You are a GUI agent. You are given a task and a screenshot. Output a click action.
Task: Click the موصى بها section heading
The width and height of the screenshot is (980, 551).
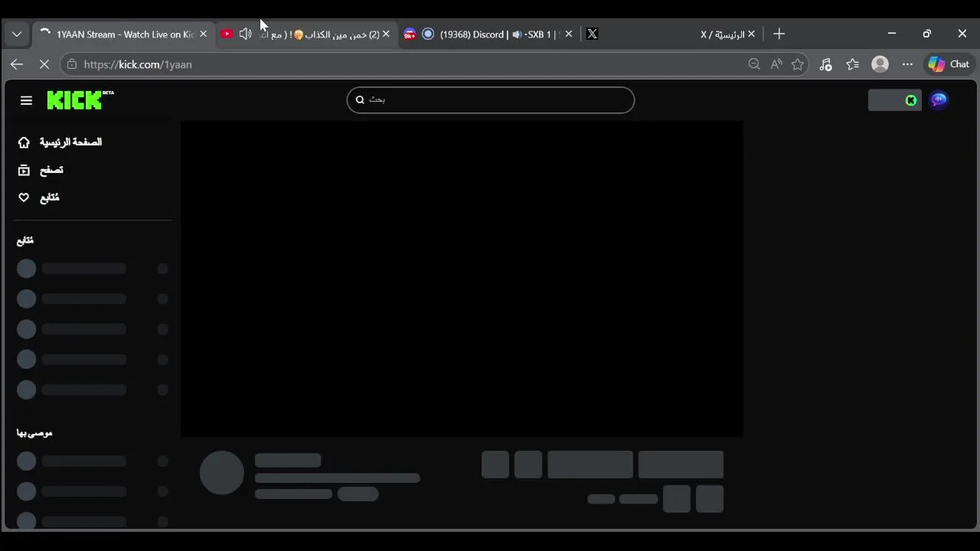[x=34, y=433]
